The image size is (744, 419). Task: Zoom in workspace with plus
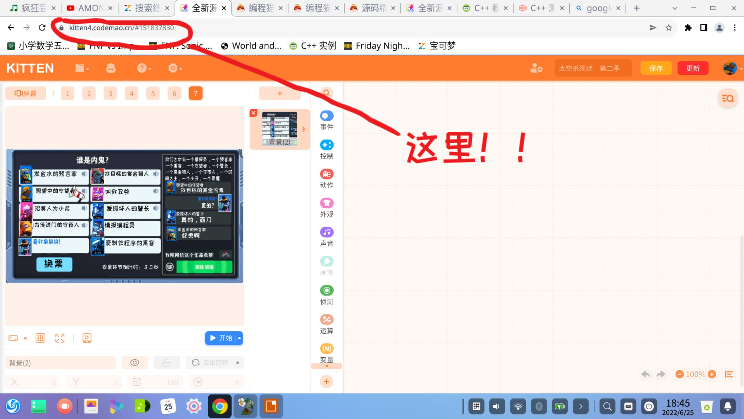click(712, 374)
